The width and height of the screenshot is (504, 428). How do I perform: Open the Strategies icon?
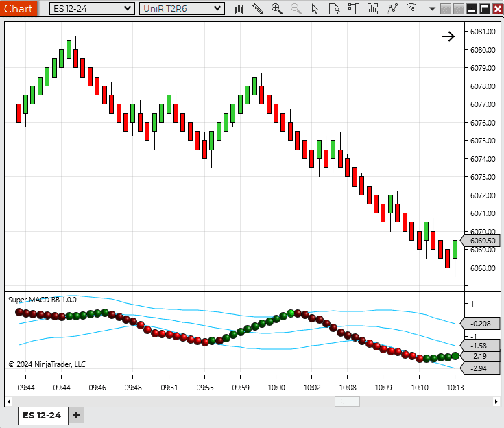411,9
